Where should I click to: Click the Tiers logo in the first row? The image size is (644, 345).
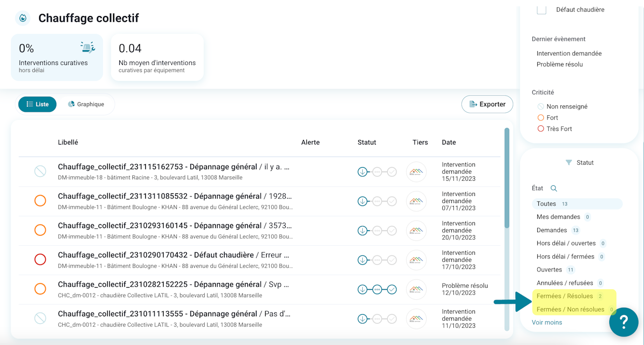tap(416, 172)
